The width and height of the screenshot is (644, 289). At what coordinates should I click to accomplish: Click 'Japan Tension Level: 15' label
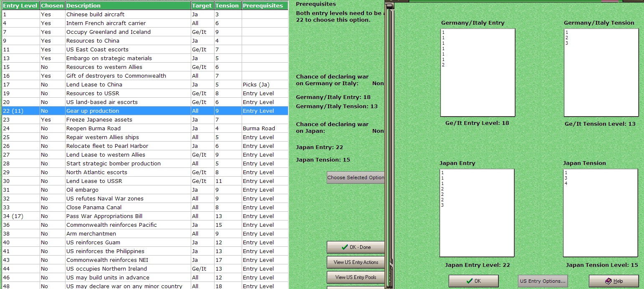click(602, 265)
